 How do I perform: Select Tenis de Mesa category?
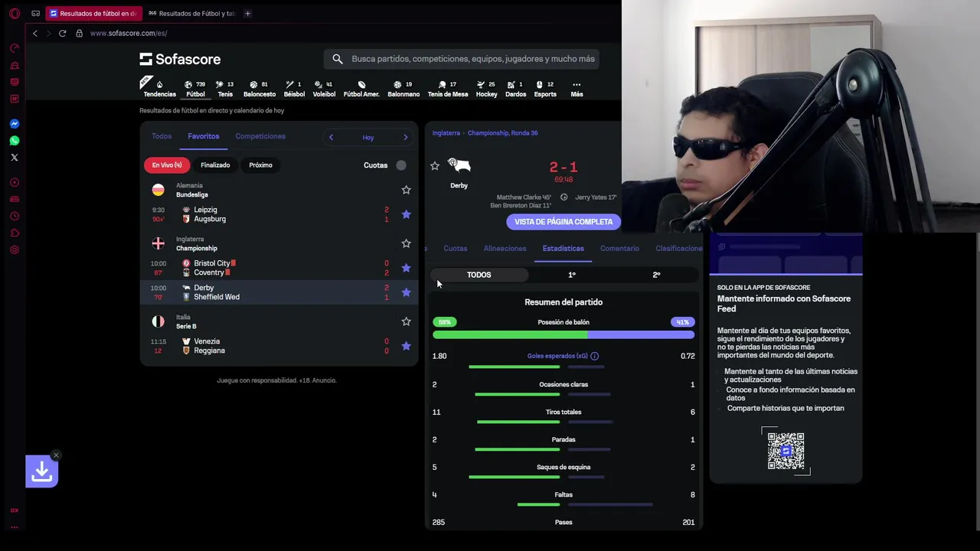coord(448,89)
